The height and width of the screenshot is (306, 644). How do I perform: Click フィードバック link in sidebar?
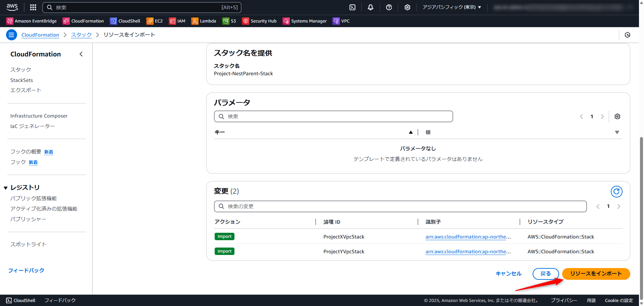[26, 270]
